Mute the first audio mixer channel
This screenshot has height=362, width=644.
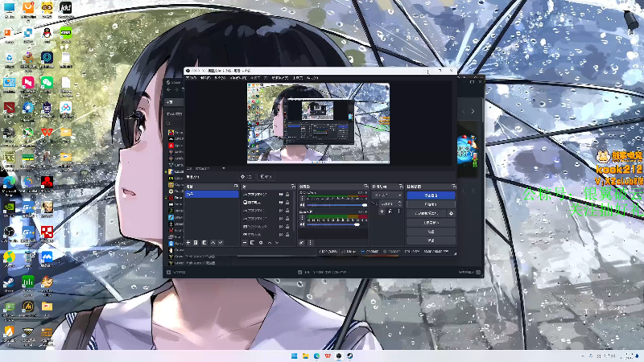pos(303,205)
